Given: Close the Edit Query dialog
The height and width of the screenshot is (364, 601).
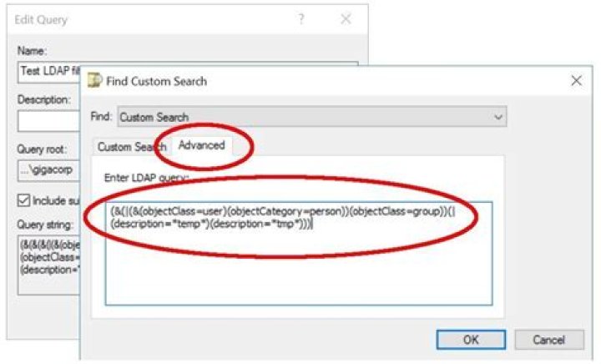Looking at the screenshot, I should click(345, 19).
